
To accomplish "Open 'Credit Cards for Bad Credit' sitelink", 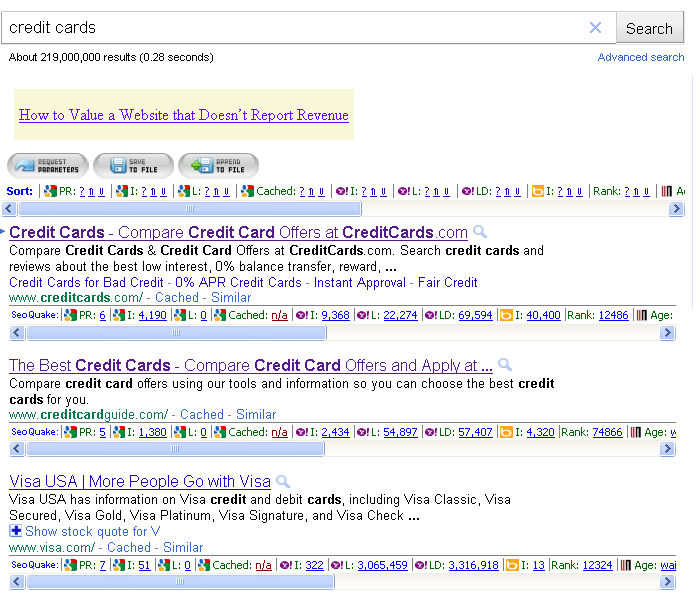I will tap(86, 282).
